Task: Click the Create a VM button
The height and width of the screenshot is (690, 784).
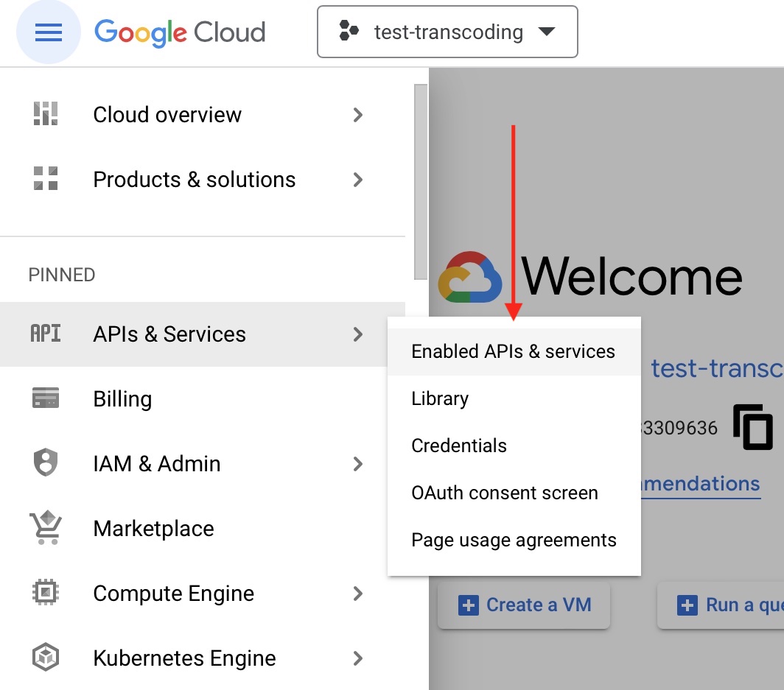Action: 523,605
